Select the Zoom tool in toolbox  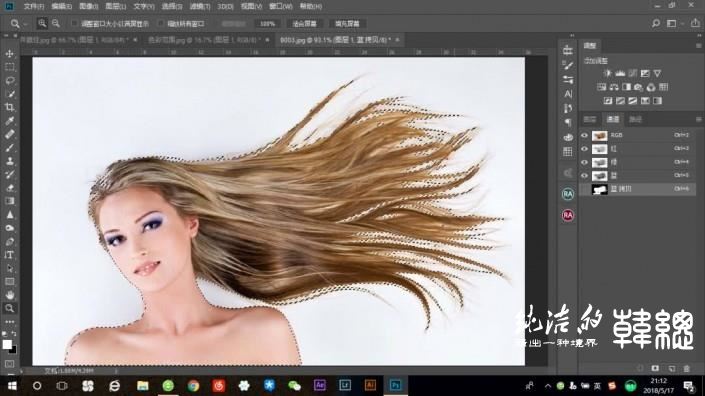point(9,308)
